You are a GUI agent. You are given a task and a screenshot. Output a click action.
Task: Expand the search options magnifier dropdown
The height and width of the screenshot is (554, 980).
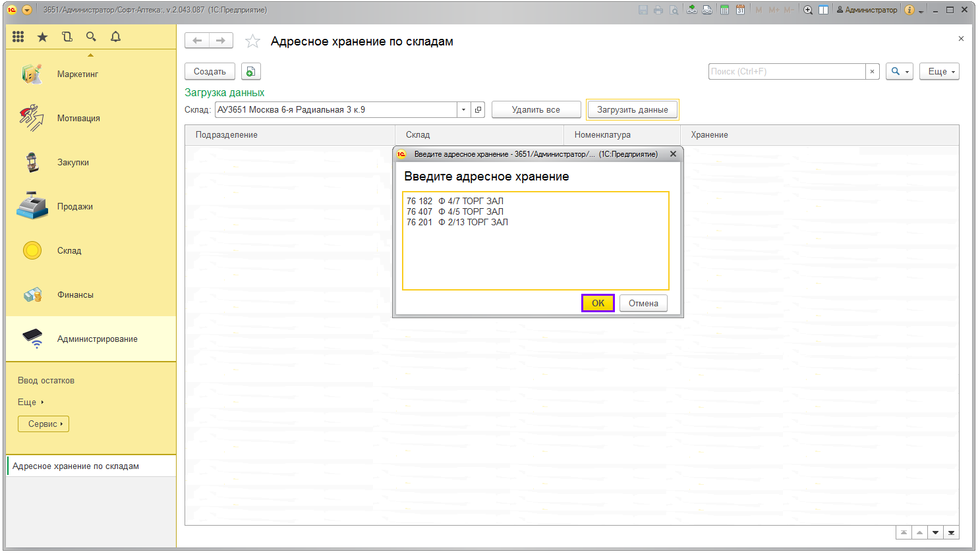(899, 71)
